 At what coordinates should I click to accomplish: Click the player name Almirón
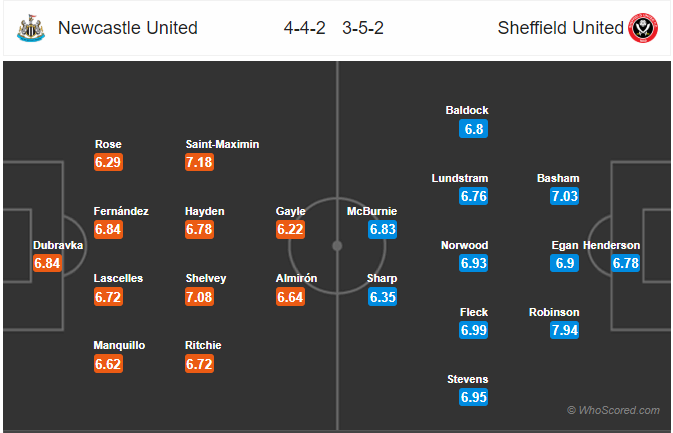297,278
